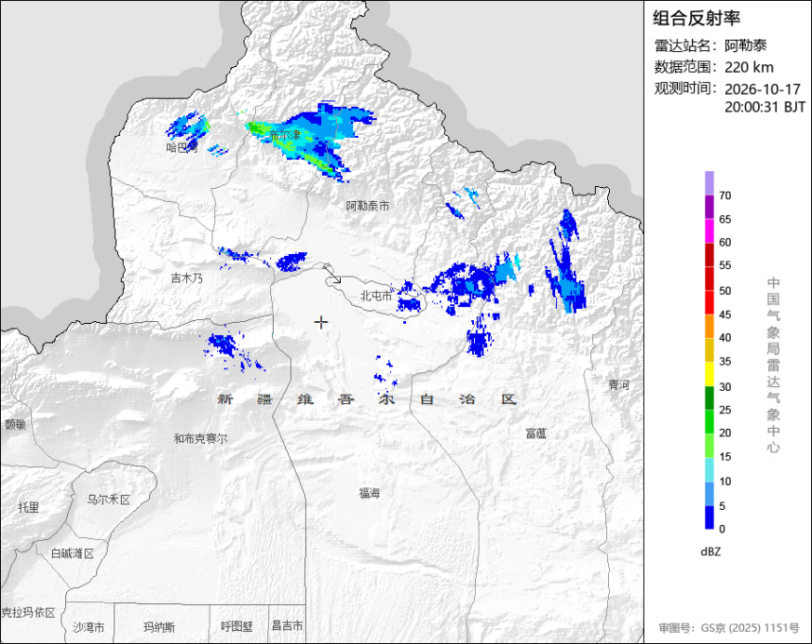The height and width of the screenshot is (644, 812).
Task: Click the "额敏" map label
Action: (x=15, y=424)
